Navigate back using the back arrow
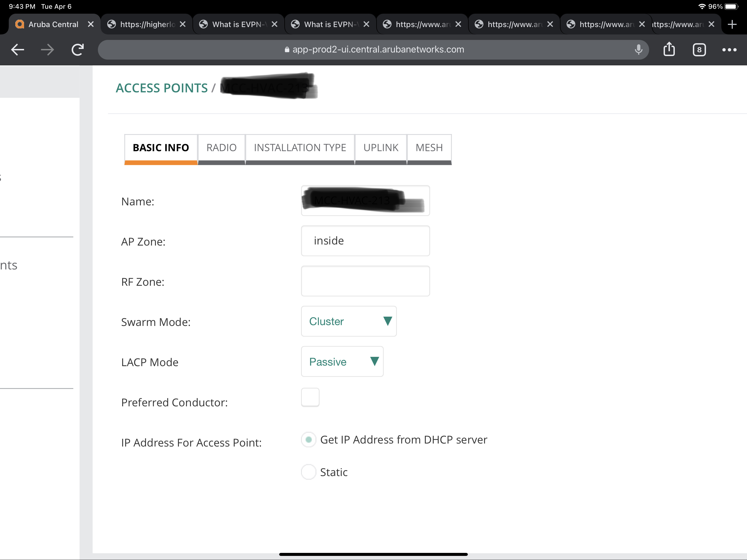The height and width of the screenshot is (560, 747). tap(17, 50)
